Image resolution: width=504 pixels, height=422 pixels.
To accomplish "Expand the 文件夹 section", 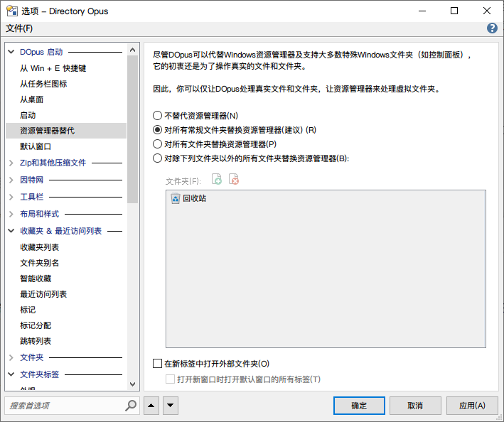I will 11,357.
